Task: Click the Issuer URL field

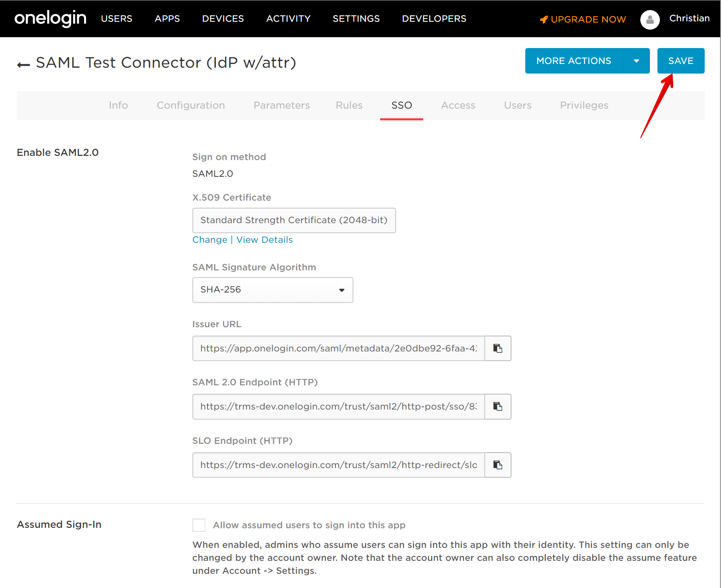Action: click(338, 348)
